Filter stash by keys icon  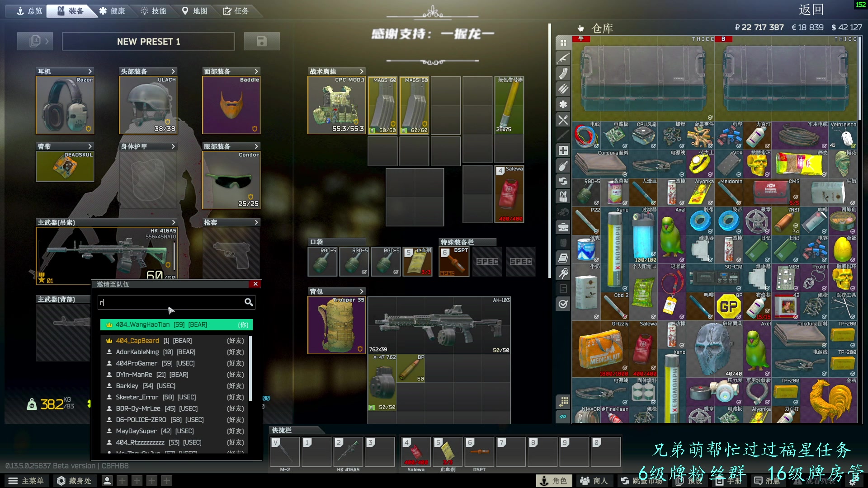pyautogui.click(x=563, y=273)
